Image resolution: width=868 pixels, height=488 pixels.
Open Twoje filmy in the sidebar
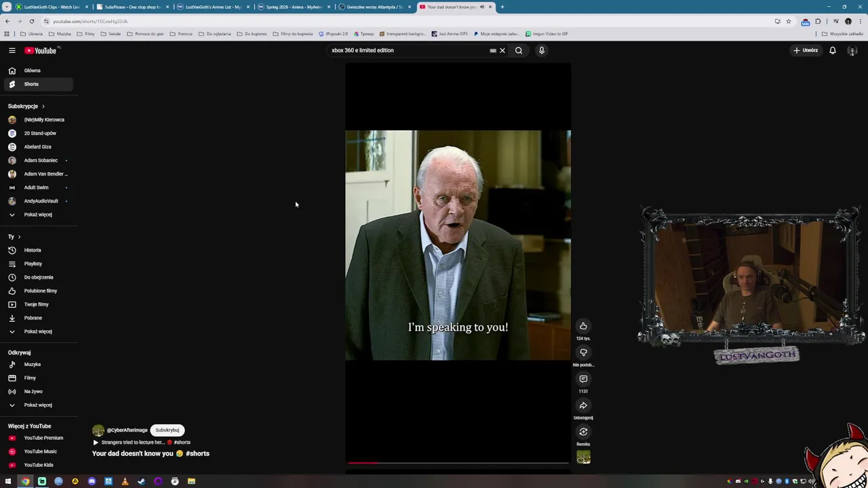click(x=39, y=304)
